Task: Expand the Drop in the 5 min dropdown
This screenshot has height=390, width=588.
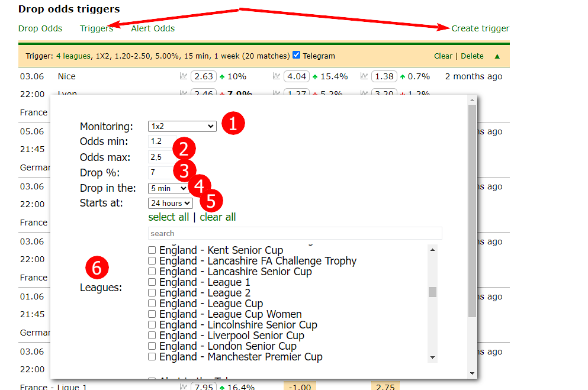Action: point(168,188)
